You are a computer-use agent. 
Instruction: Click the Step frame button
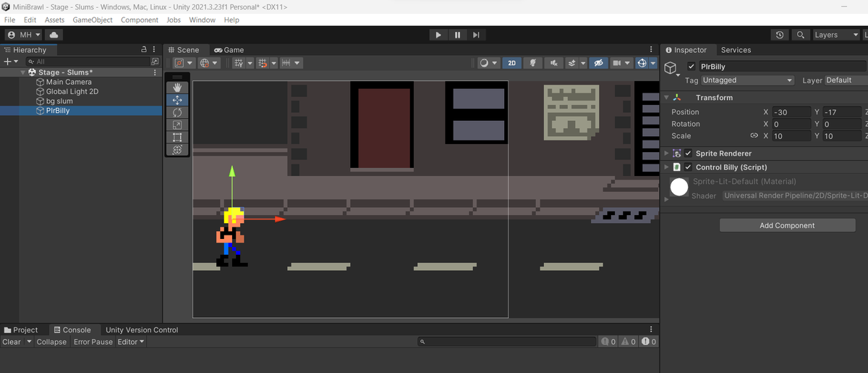pyautogui.click(x=476, y=35)
